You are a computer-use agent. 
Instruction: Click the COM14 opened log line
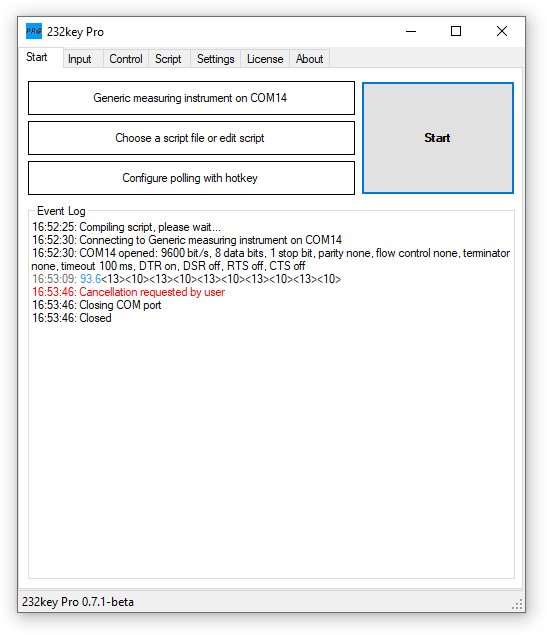(x=271, y=259)
